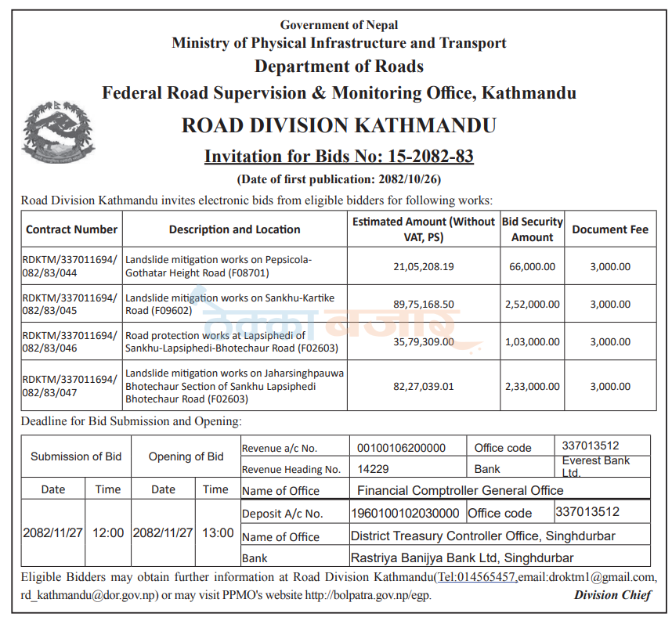672x617 pixels.
Task: Click the 'Description and Location' column header
Action: [234, 229]
